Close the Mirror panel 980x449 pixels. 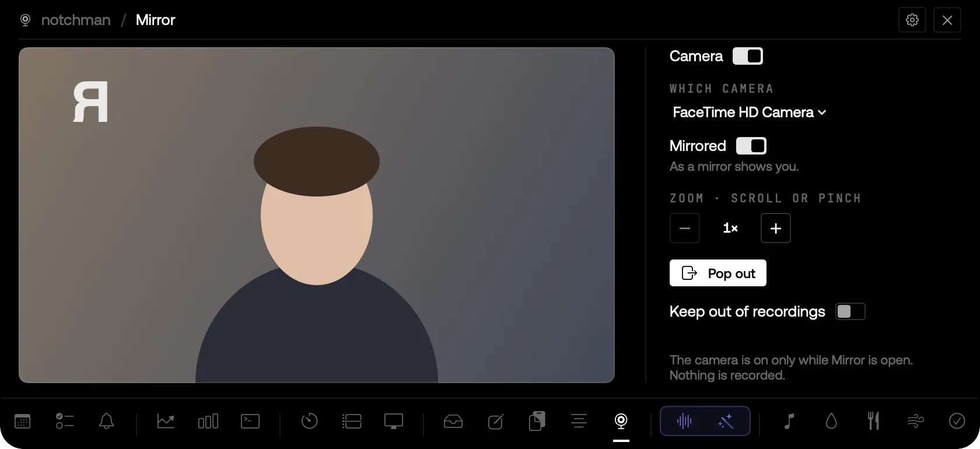tap(947, 20)
